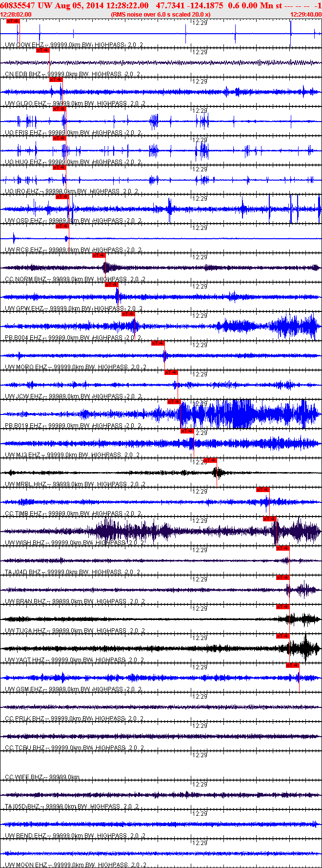
Task: Click the end time 12:29:40.00 label
Action: click(306, 15)
